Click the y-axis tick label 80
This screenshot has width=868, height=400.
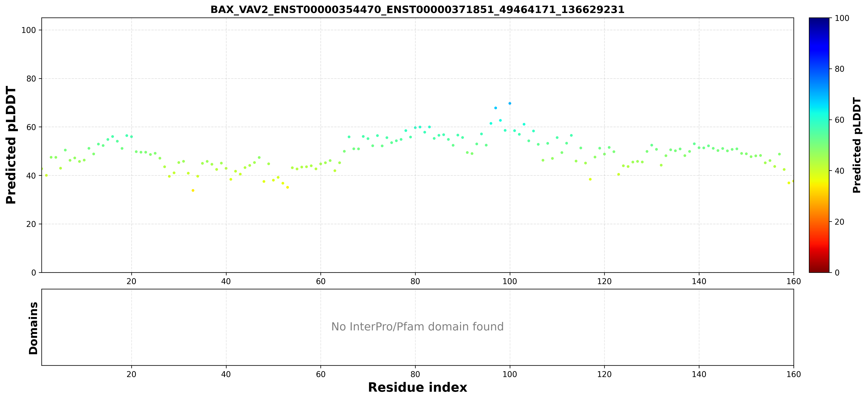point(31,79)
